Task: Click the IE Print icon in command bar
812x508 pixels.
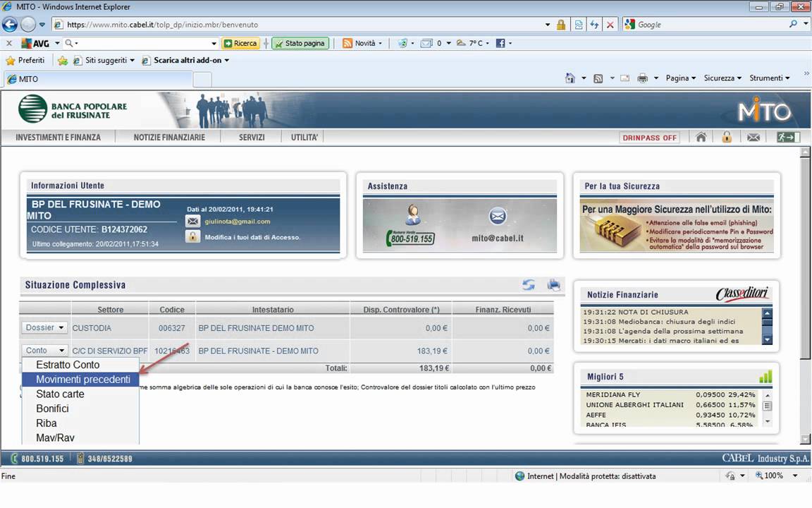Action: (643, 78)
